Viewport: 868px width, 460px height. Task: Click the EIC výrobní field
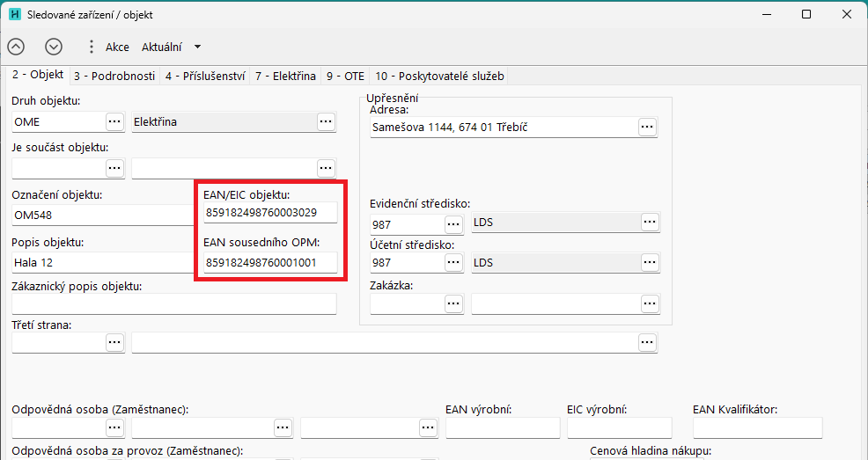[x=620, y=428]
